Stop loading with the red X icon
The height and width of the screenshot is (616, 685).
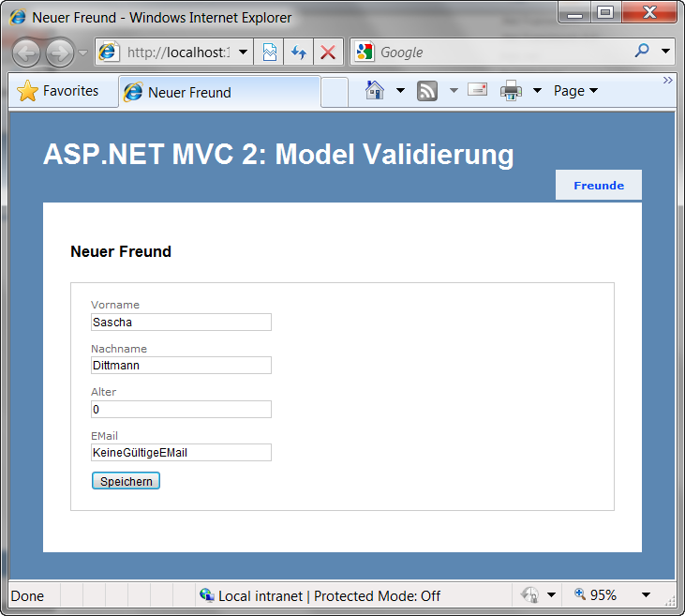(328, 53)
